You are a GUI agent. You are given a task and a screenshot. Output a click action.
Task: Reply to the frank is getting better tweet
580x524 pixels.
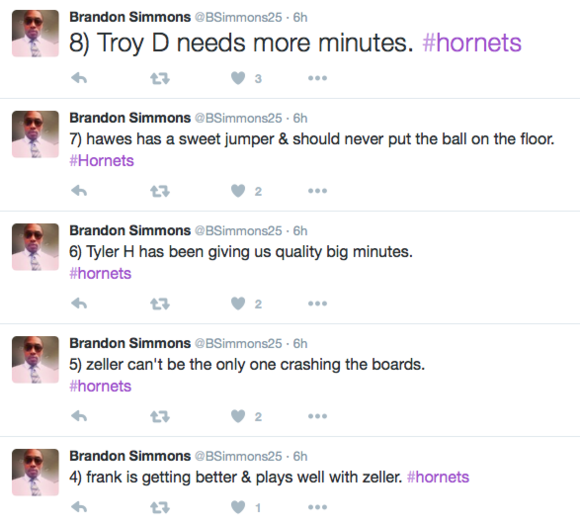tap(79, 507)
